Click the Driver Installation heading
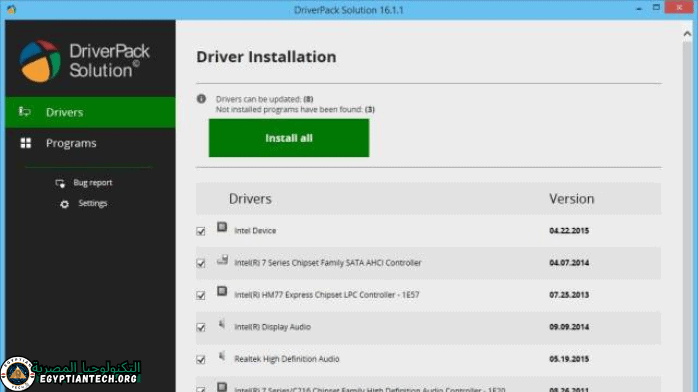698x392 pixels. point(266,57)
